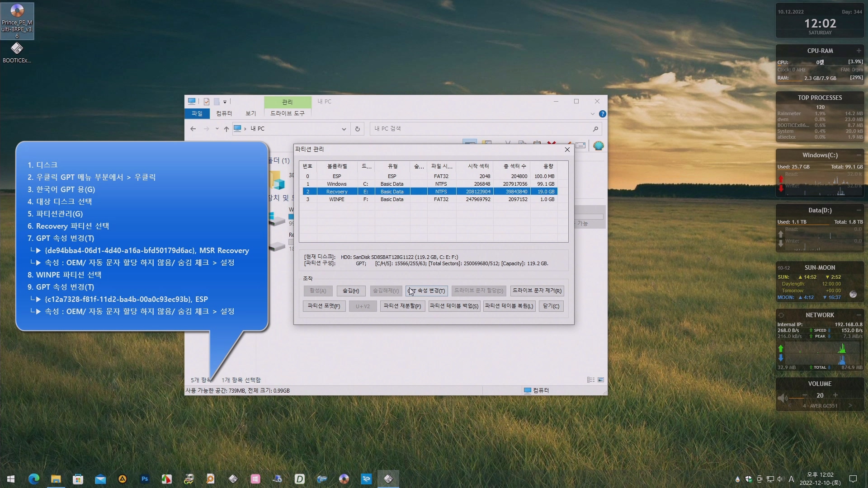Click the 닫기(C) close button
This screenshot has height=488, width=868.
(551, 306)
